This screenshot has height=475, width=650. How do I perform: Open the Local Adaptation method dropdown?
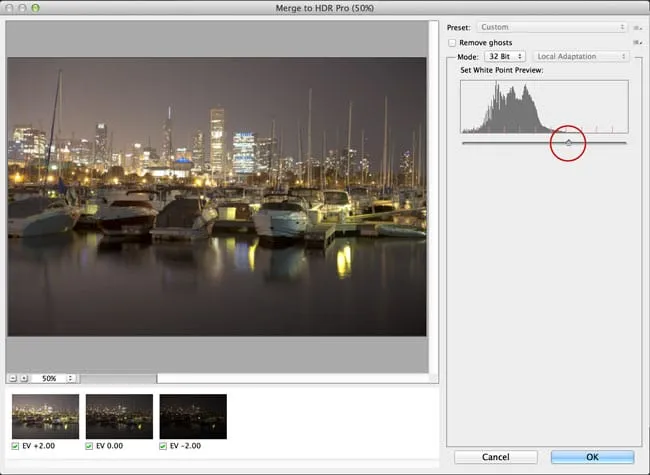point(580,57)
